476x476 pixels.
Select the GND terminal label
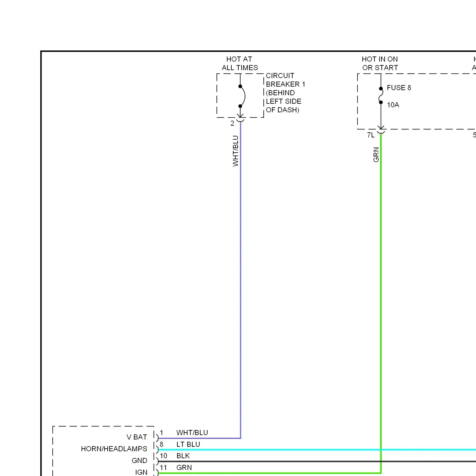tap(139, 460)
